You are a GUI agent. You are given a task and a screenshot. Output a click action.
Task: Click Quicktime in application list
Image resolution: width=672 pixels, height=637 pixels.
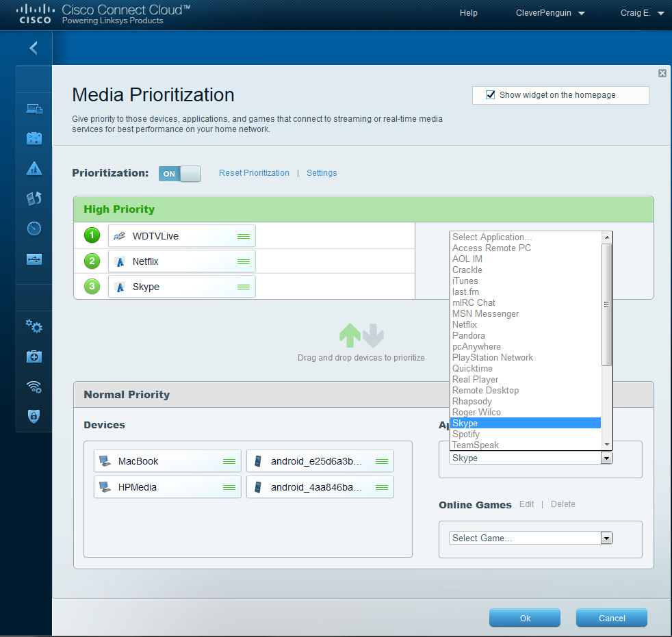click(x=526, y=368)
